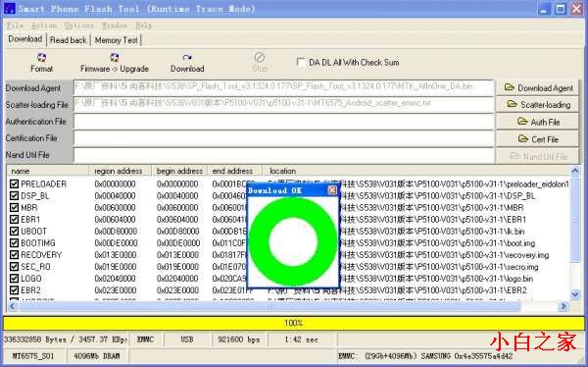This screenshot has width=588, height=367.
Task: Click the Download toolbar icon
Action: pyautogui.click(x=187, y=58)
